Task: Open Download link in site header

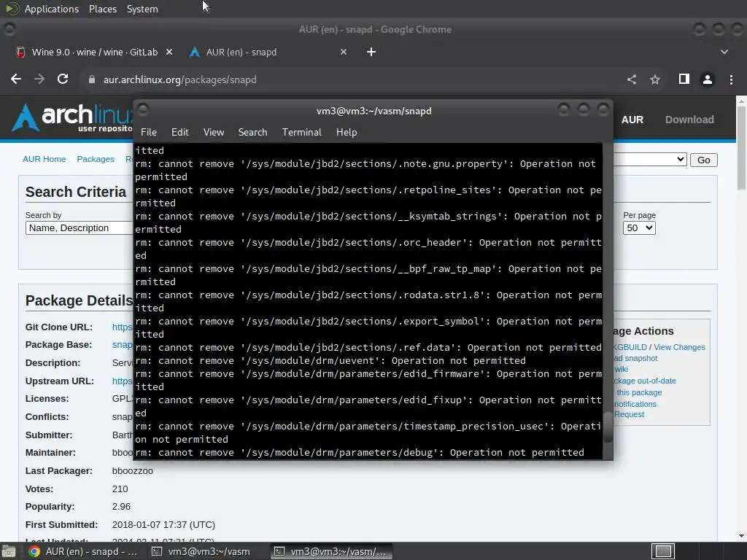Action: (x=689, y=120)
